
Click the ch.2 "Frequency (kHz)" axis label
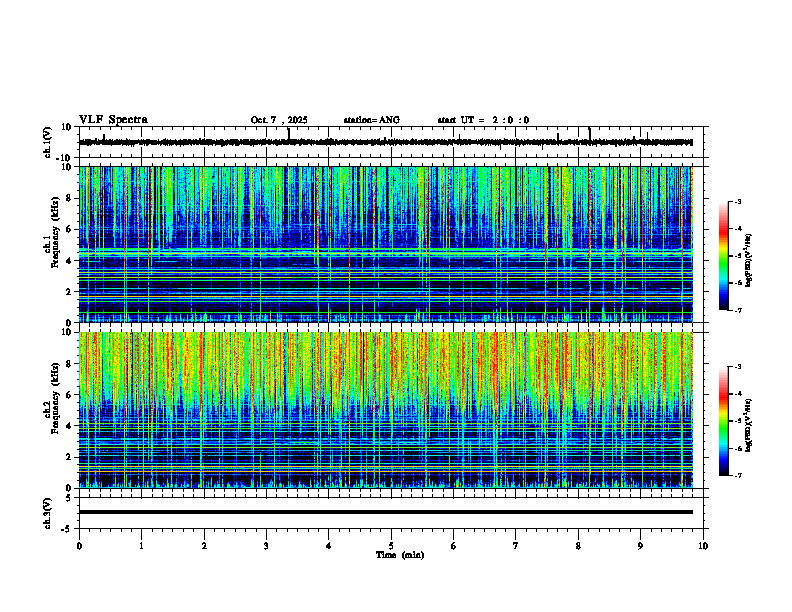pos(55,398)
